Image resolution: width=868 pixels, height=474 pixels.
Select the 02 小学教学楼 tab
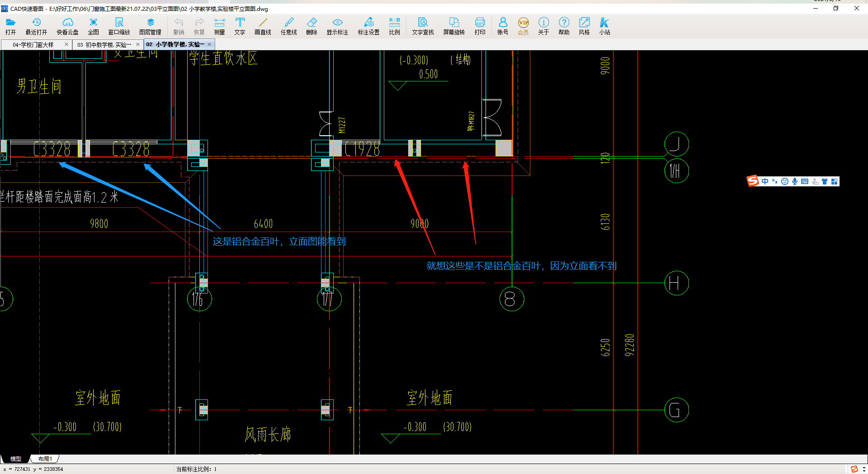(175, 44)
